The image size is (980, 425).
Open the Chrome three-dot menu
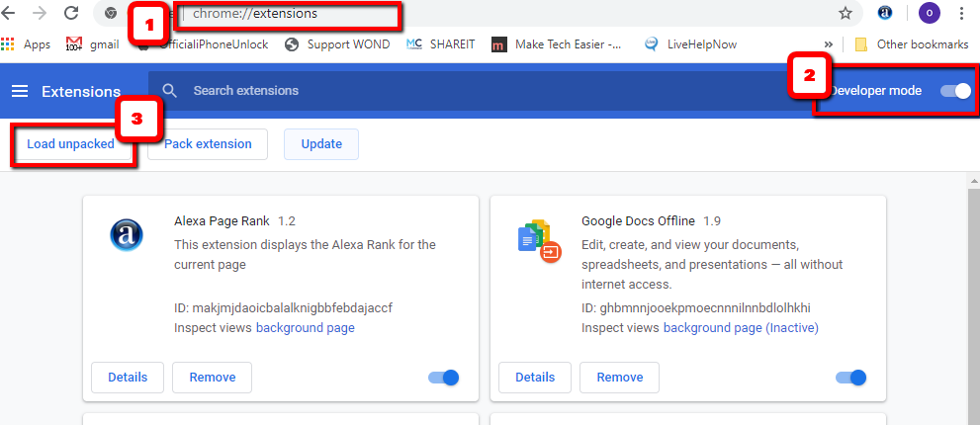point(962,14)
